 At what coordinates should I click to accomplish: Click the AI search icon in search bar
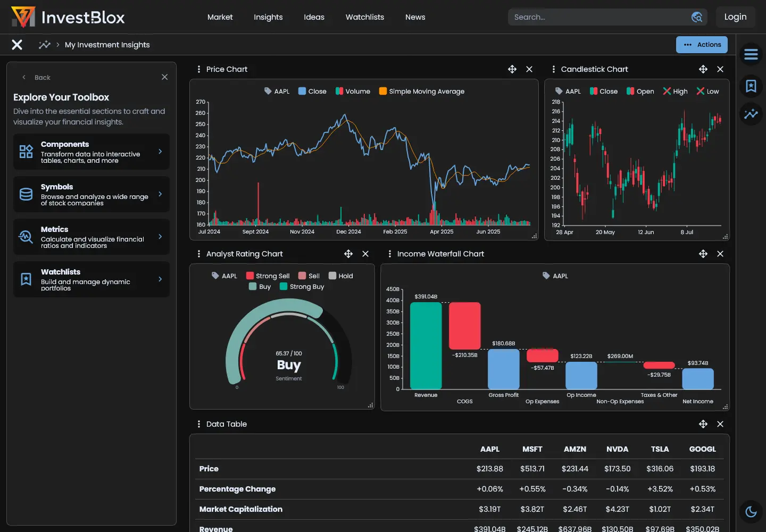697,17
